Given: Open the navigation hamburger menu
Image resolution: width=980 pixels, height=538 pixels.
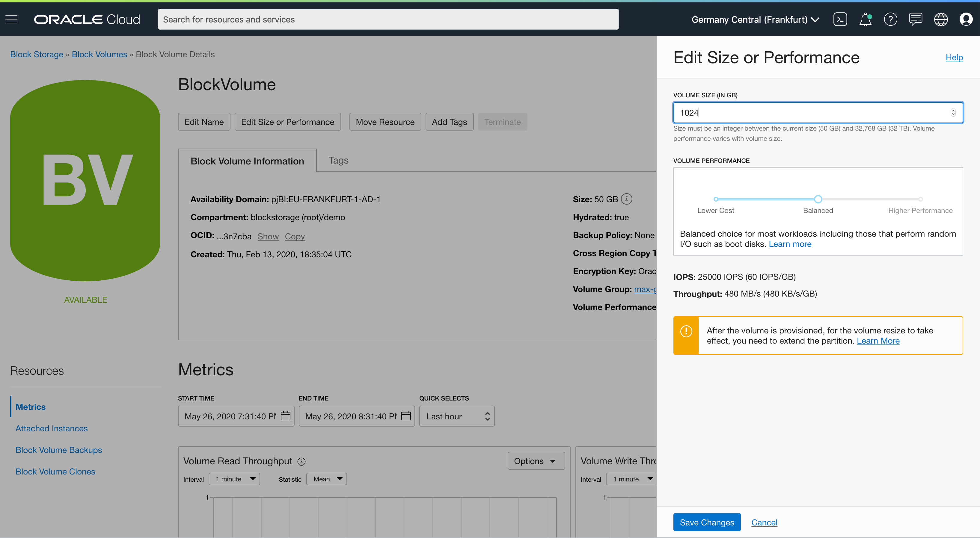Looking at the screenshot, I should coord(11,19).
